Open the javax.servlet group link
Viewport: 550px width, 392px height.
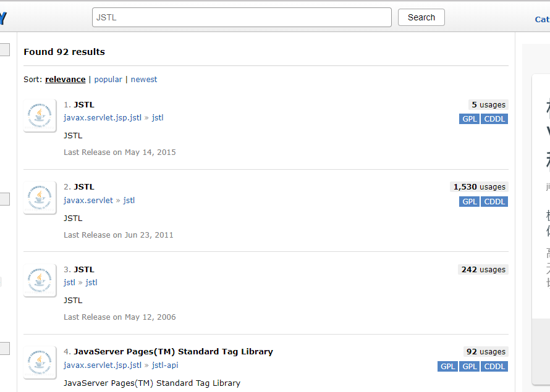[x=88, y=201]
